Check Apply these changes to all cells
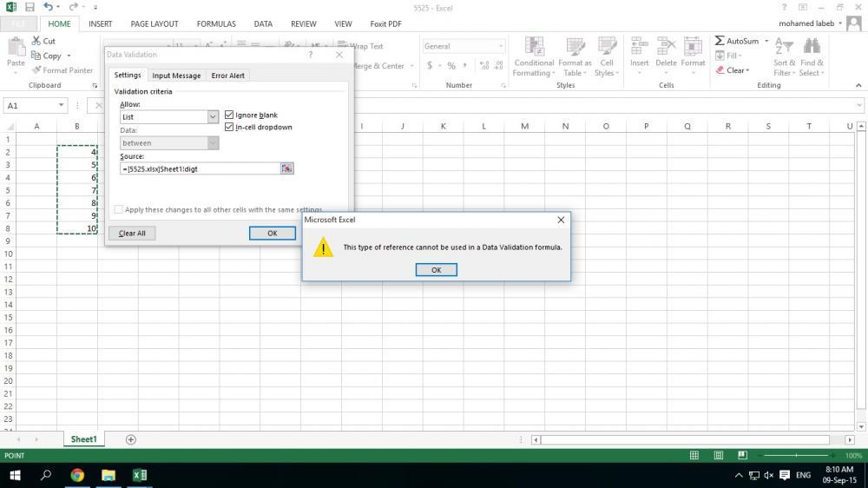Image resolution: width=868 pixels, height=488 pixels. click(x=118, y=209)
